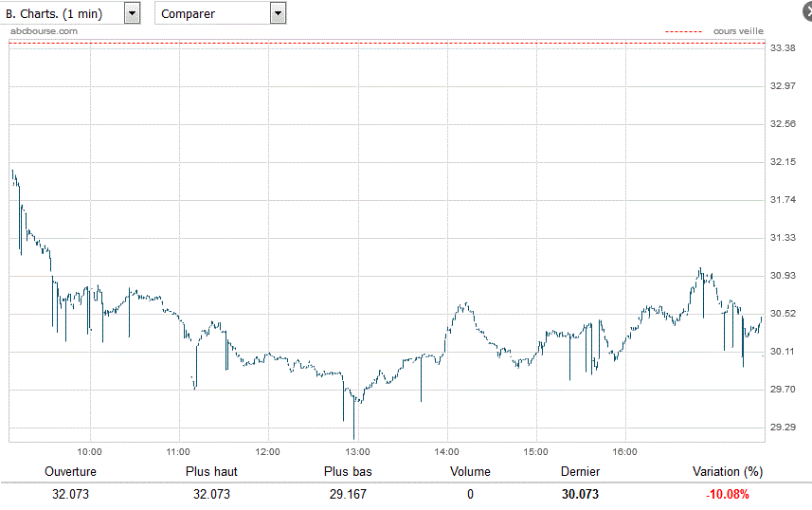Click the Dernier value 30.073
The image size is (812, 510).
point(581,495)
